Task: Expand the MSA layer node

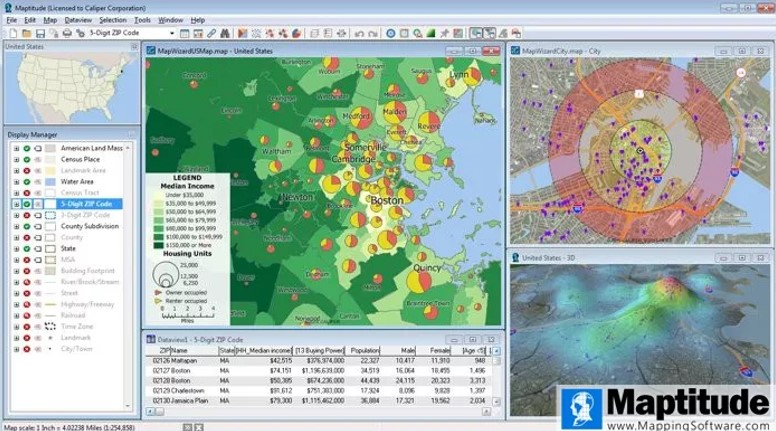Action: (16, 260)
